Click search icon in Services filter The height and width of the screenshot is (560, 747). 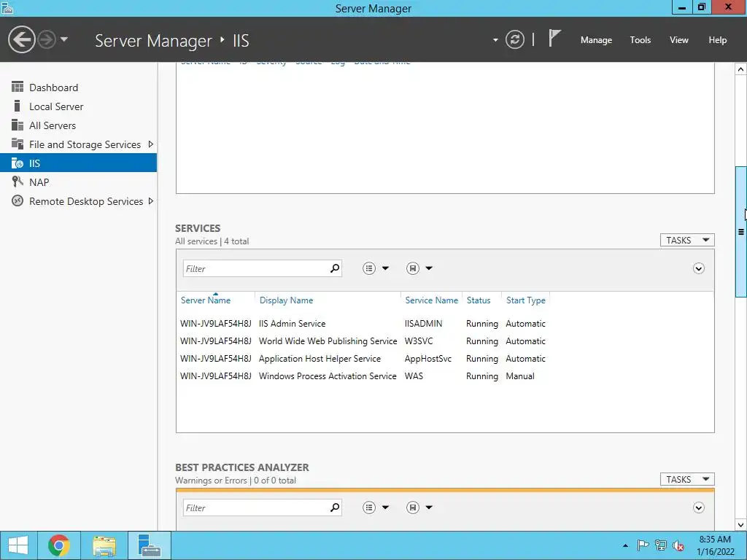point(335,268)
